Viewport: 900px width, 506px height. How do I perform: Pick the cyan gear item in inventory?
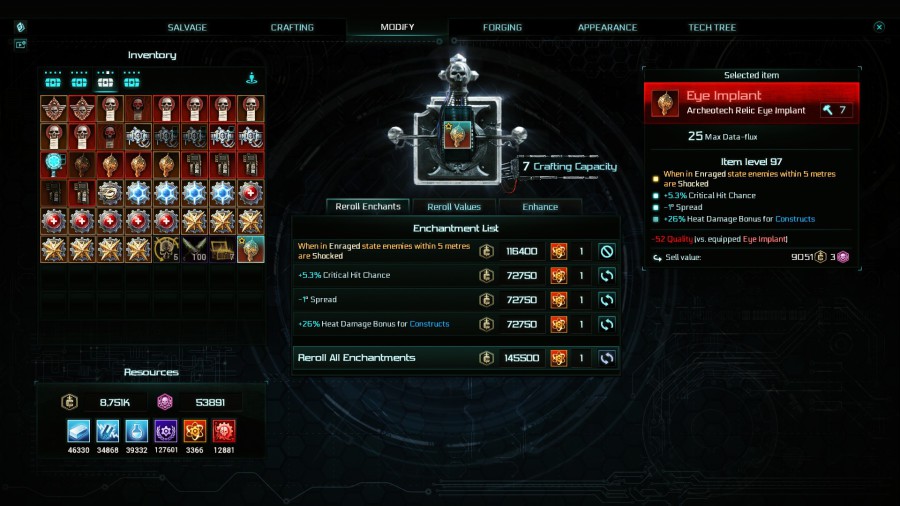(53, 165)
